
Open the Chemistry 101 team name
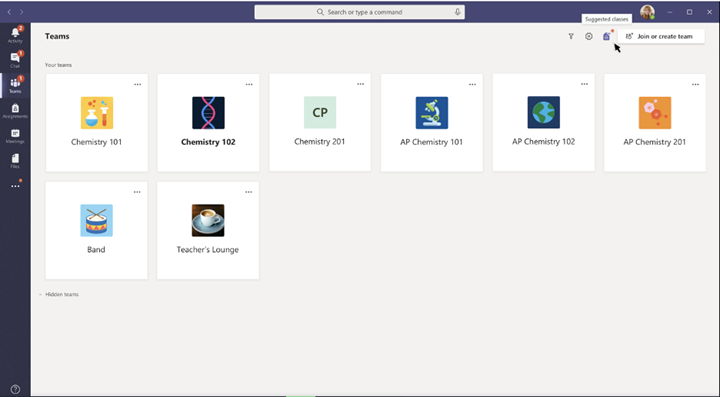coord(96,142)
